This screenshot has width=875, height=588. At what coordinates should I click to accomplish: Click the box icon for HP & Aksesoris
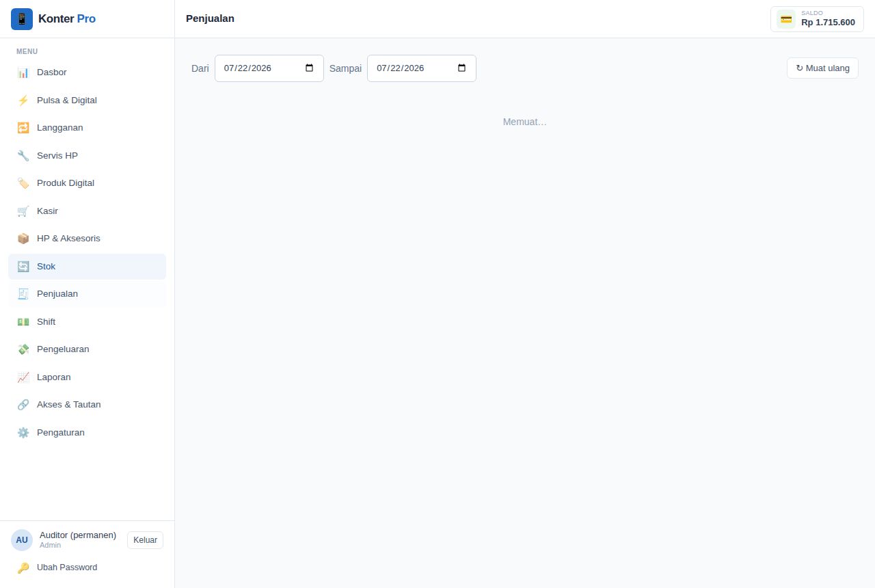click(23, 239)
